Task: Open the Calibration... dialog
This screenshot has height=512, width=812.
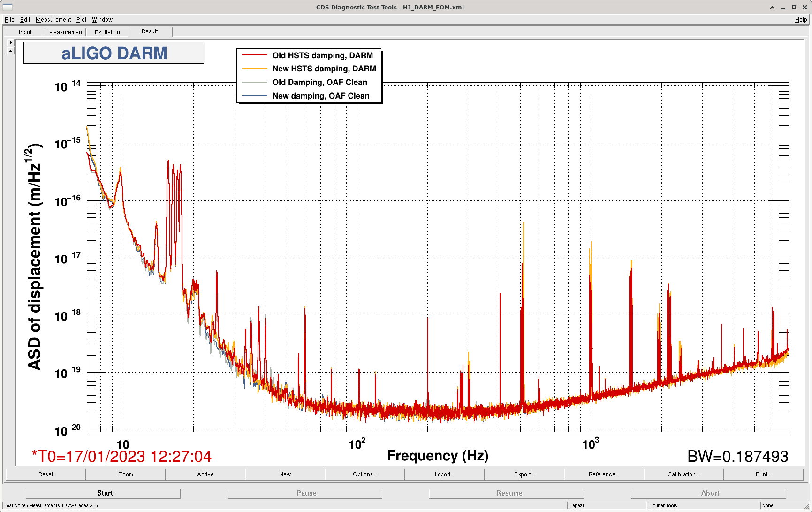Action: point(683,474)
